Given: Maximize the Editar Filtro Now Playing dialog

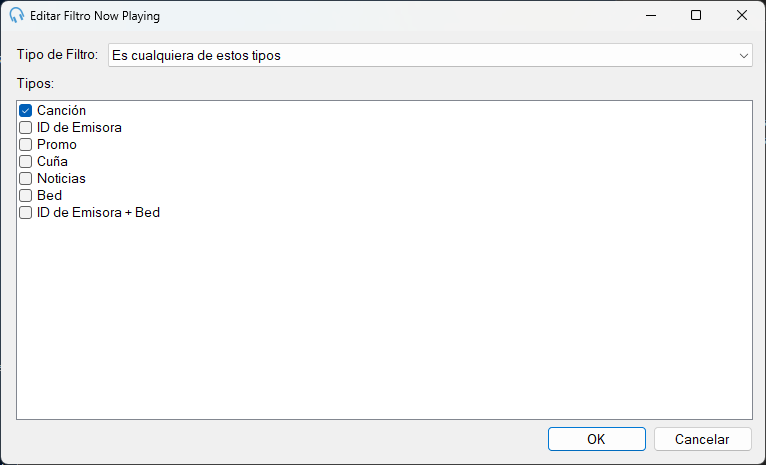Looking at the screenshot, I should [x=696, y=15].
